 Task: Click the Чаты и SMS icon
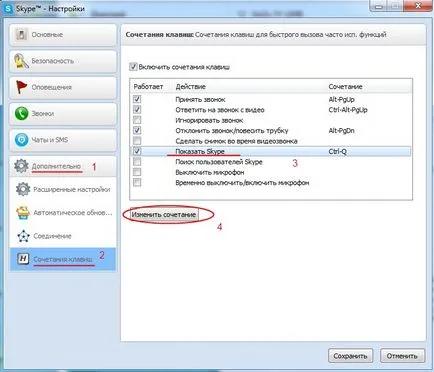(21, 140)
